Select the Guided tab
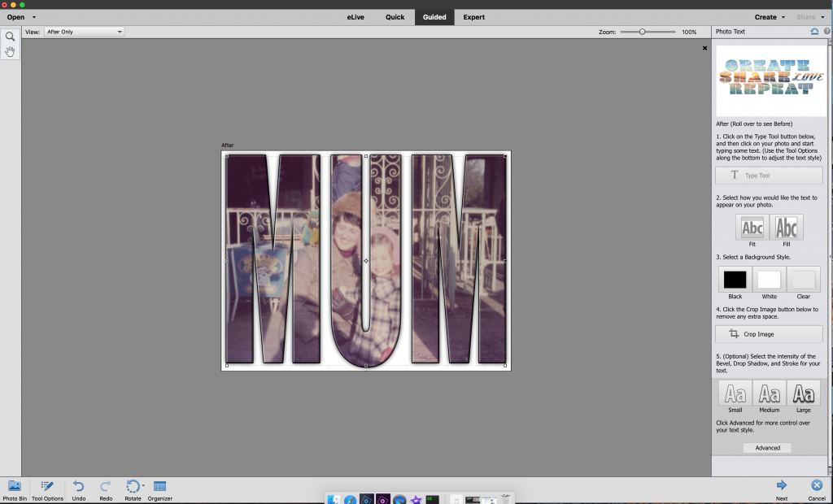Viewport: 833px width, 504px height. [434, 17]
